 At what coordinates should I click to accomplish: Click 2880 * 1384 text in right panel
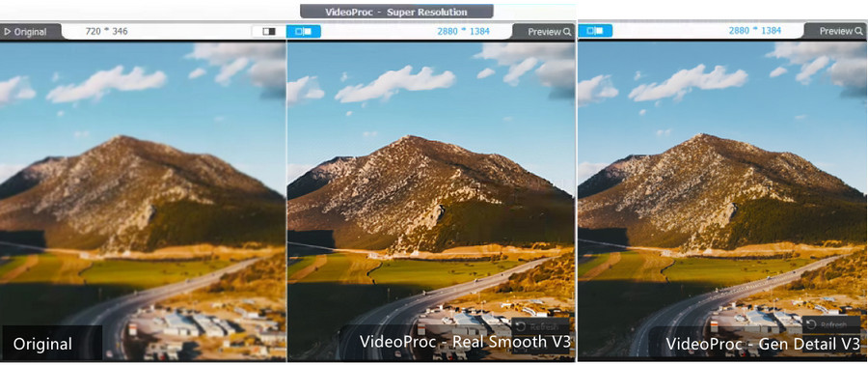tap(755, 31)
